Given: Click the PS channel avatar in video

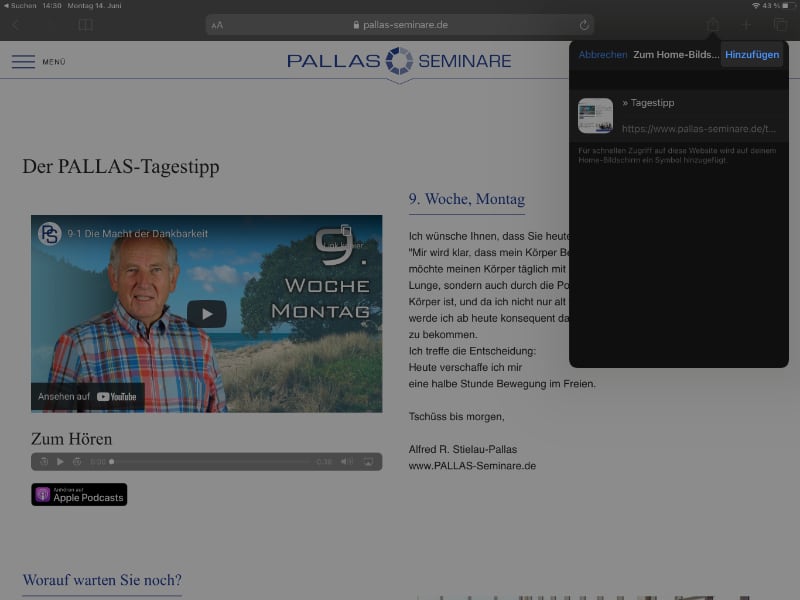Looking at the screenshot, I should tap(49, 234).
